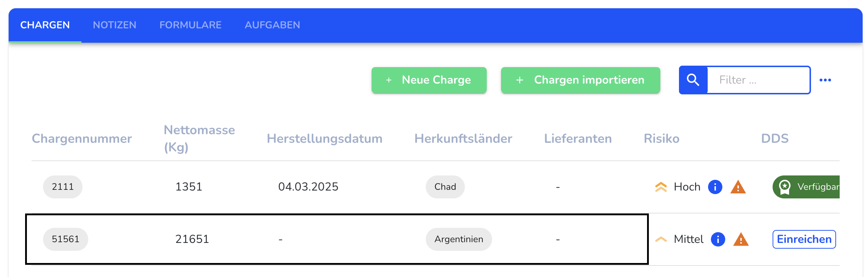
Task: Switch to the Notizen tab
Action: (x=114, y=25)
